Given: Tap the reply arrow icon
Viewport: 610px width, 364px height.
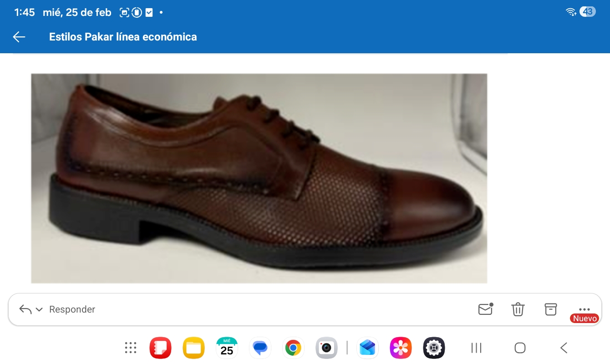Looking at the screenshot, I should pos(25,309).
